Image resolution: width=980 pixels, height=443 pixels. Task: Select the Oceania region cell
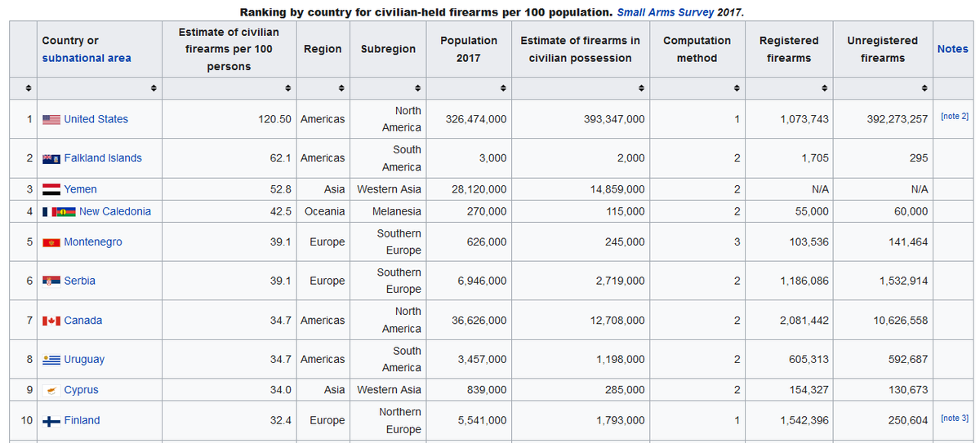[x=325, y=211]
